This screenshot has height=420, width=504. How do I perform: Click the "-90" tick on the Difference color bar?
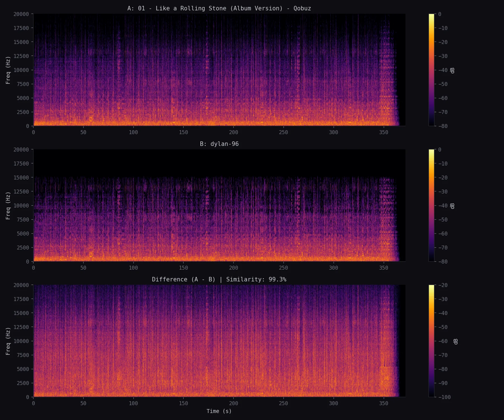[x=443, y=383]
